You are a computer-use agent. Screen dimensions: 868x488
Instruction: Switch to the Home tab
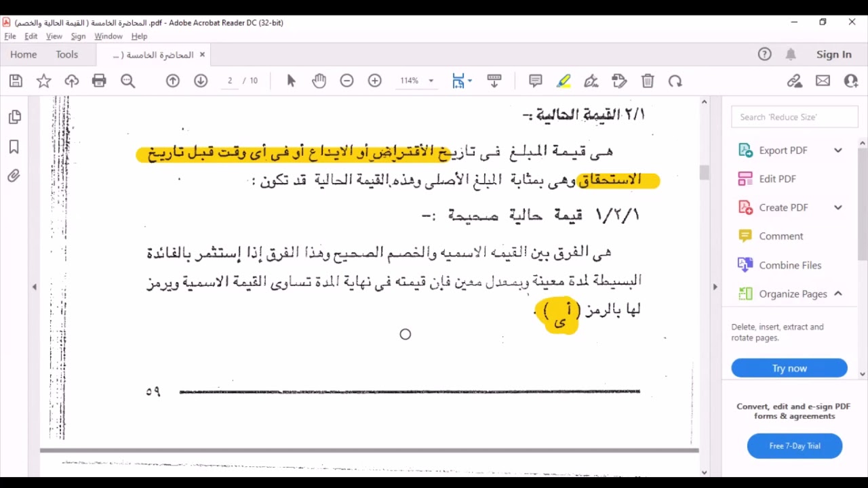tap(23, 54)
